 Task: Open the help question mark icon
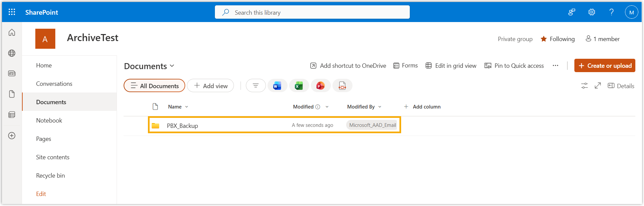pyautogui.click(x=611, y=12)
